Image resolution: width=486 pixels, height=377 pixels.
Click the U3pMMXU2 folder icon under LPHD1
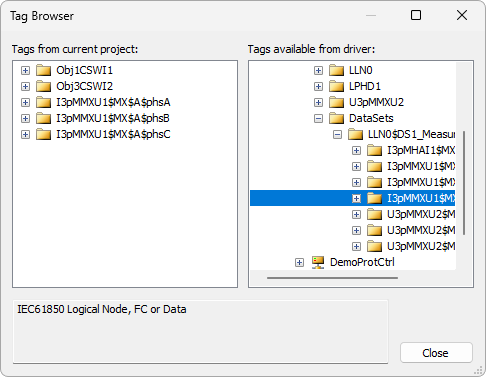(x=336, y=102)
